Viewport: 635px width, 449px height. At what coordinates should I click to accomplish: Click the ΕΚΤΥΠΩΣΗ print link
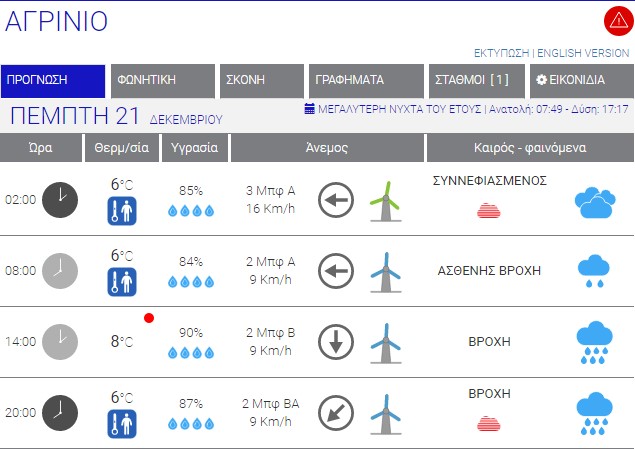pos(500,53)
